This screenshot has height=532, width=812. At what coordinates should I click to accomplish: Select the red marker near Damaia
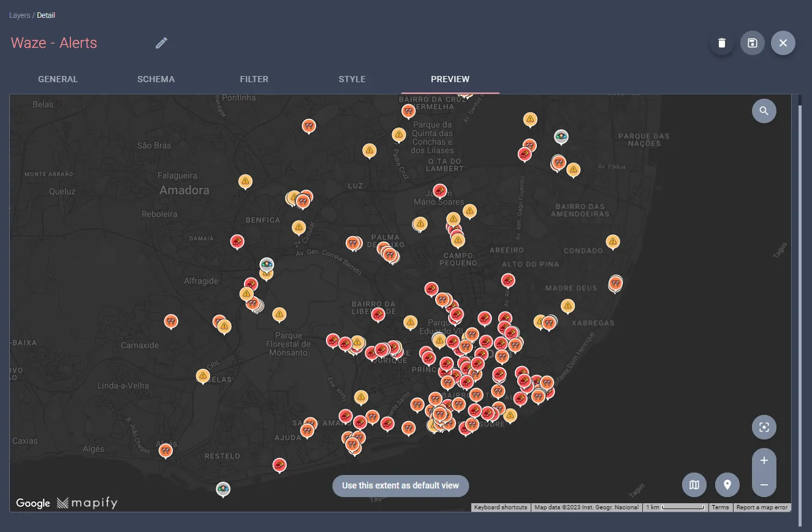tap(237, 241)
